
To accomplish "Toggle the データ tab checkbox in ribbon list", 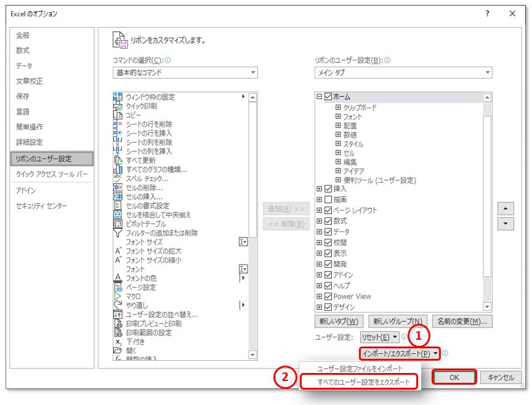I will click(x=328, y=231).
